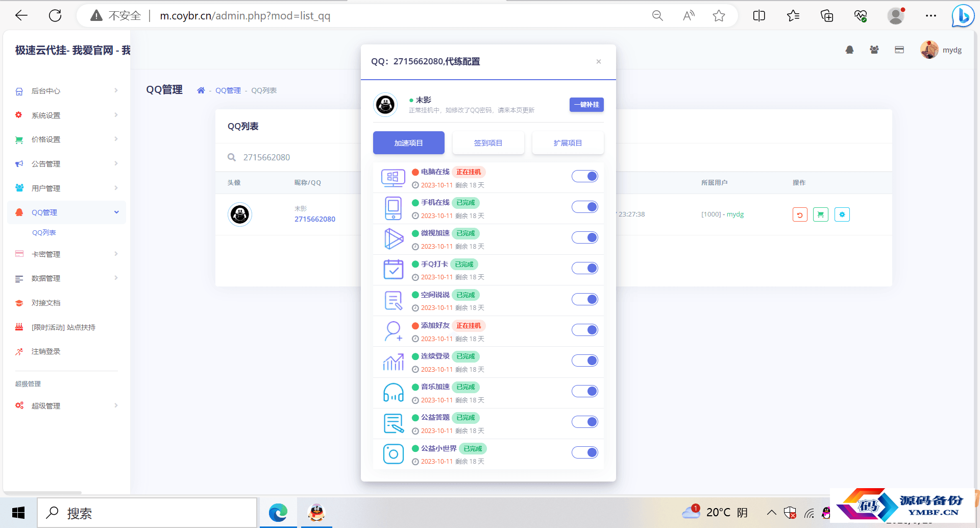Click the green cart action icon
Screen dimensions: 980x528
click(x=821, y=214)
